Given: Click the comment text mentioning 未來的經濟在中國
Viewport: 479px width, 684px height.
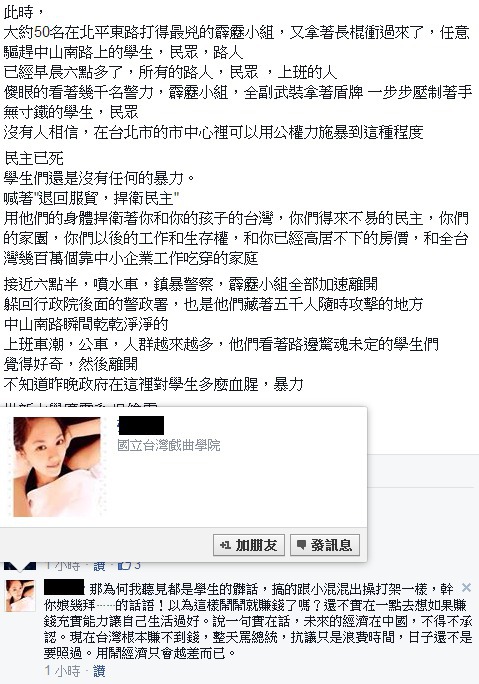Looking at the screenshot, I should (x=258, y=621).
